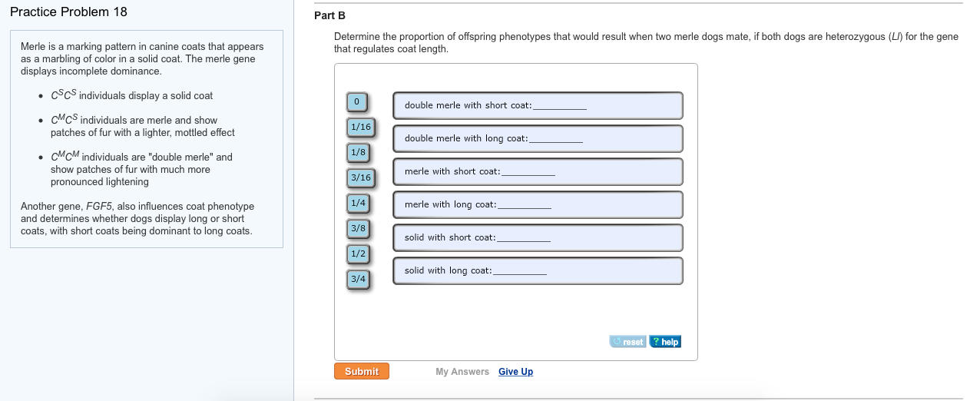Screen dimensions: 980x401
Task: Click the reset button
Action: coord(628,342)
